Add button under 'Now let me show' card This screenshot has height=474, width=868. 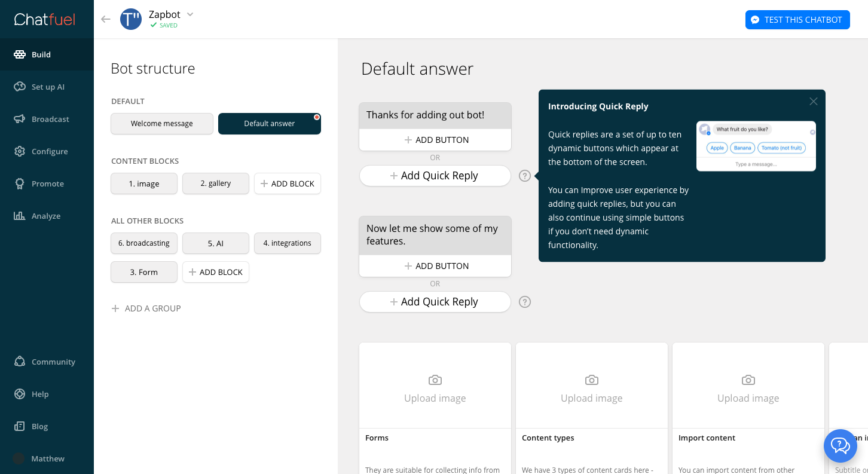(x=435, y=266)
